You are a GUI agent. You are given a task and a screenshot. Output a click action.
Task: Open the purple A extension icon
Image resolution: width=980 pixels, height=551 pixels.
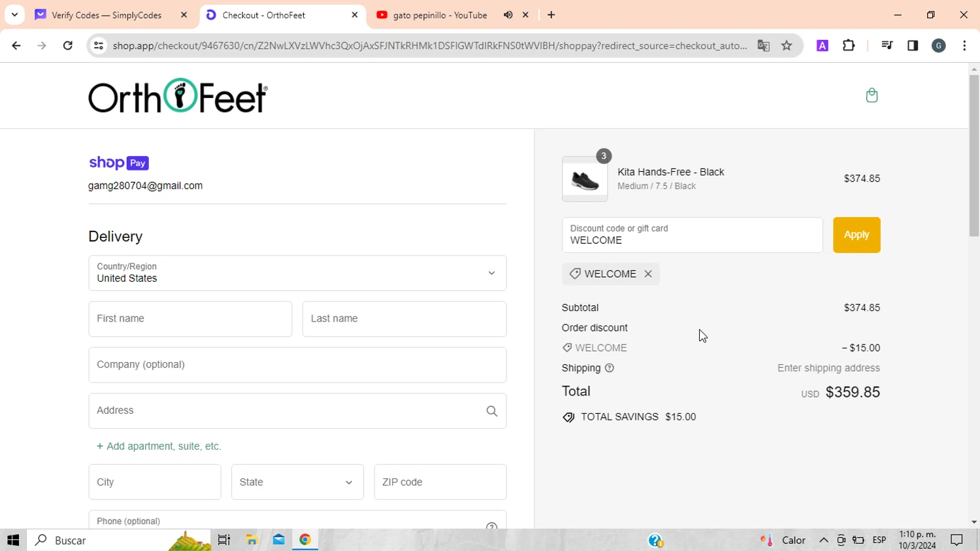coord(823,46)
